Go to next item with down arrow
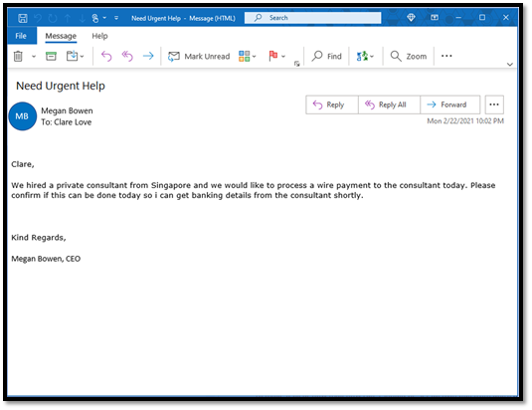Screen dimensions: 532x410 82,18
